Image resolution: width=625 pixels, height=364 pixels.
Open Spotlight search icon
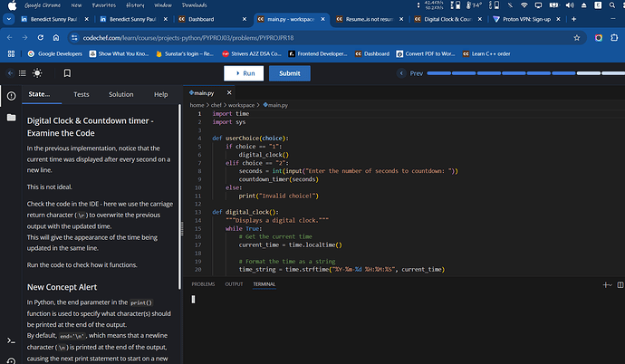coord(611,5)
